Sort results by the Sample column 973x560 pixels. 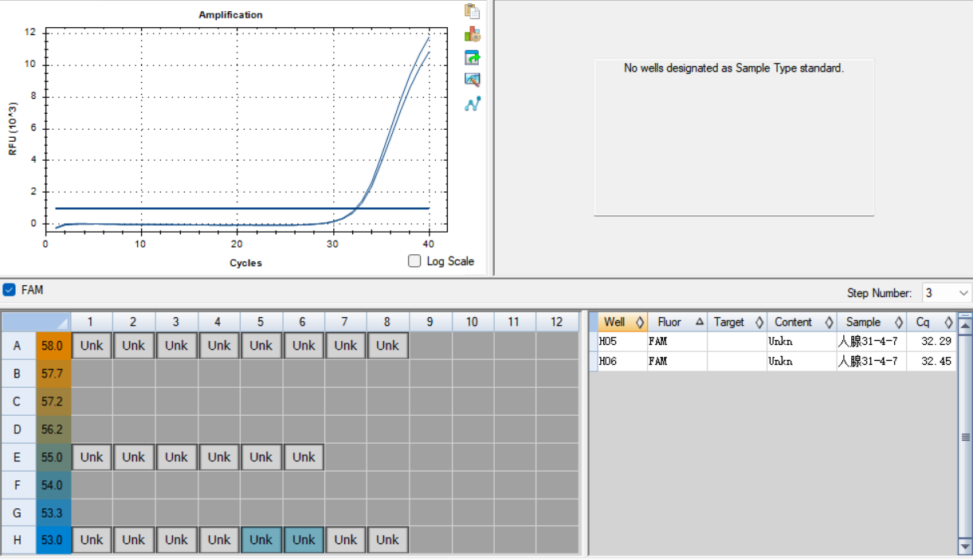click(x=872, y=322)
